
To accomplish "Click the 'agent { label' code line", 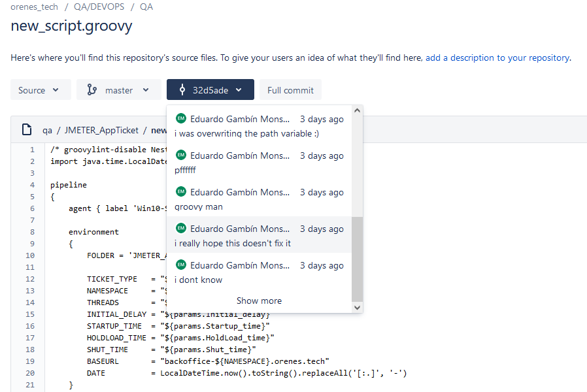I will (118, 208).
